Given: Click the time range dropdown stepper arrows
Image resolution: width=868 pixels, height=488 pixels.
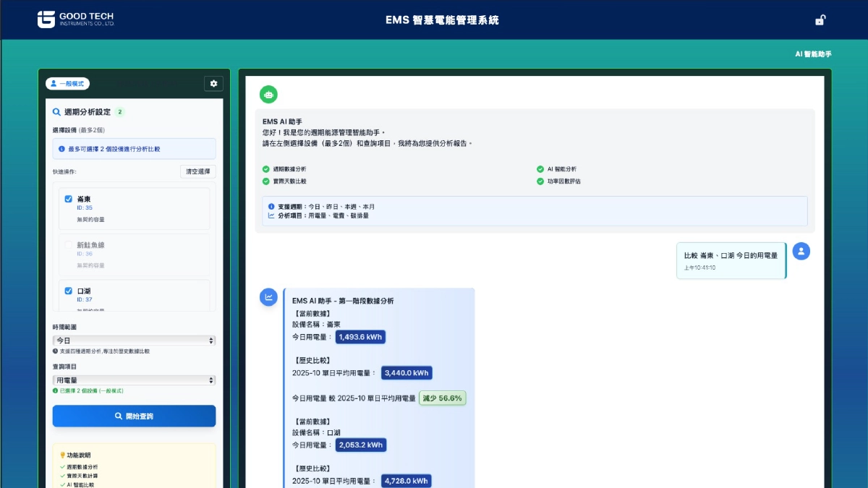Looking at the screenshot, I should pos(210,340).
